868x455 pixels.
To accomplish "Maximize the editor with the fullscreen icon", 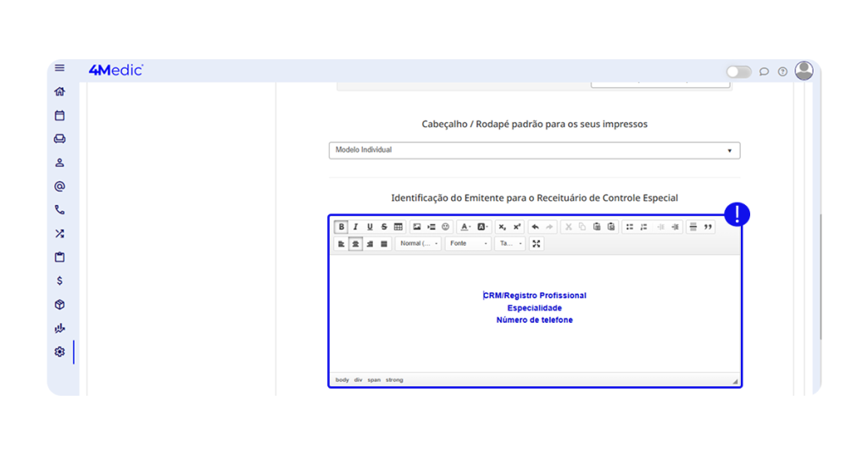I will click(537, 244).
